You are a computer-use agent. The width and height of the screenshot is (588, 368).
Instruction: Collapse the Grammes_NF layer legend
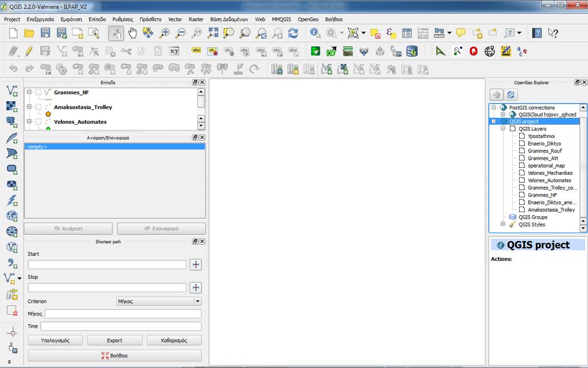pyautogui.click(x=29, y=92)
